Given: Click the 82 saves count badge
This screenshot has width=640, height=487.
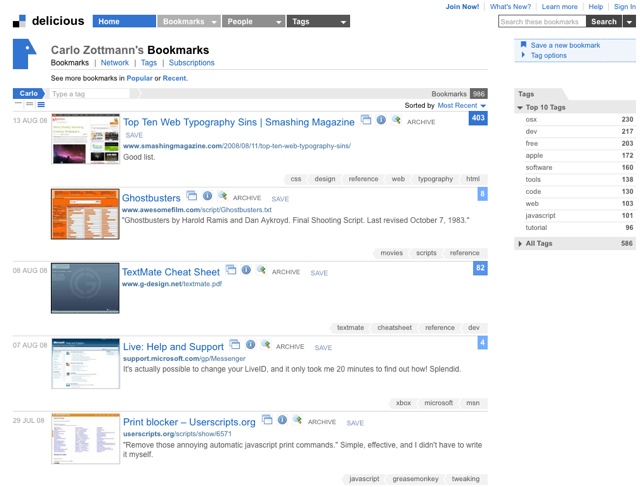Looking at the screenshot, I should [480, 268].
